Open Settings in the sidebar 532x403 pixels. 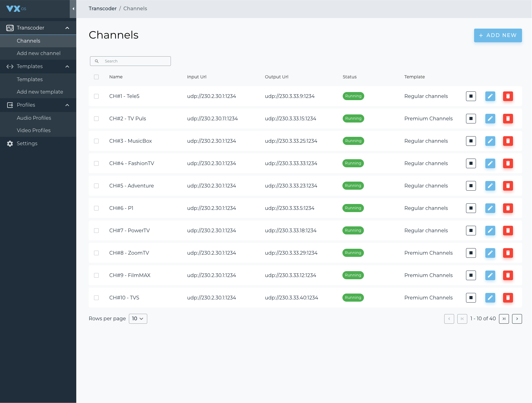pyautogui.click(x=38, y=143)
